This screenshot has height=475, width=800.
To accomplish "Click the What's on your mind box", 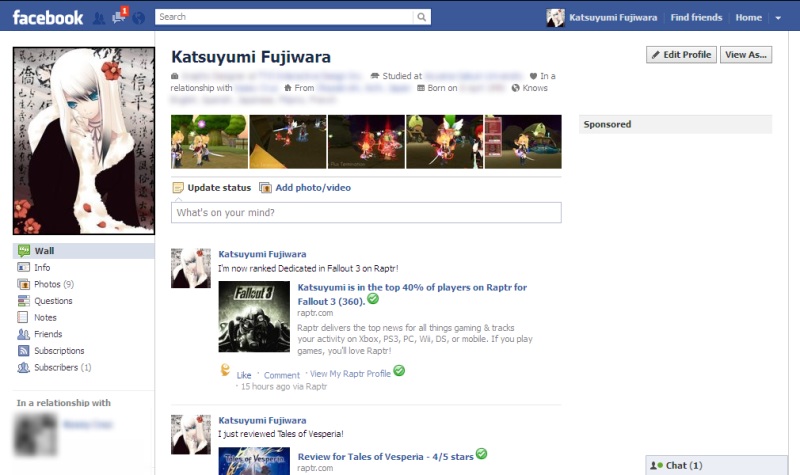I will click(x=366, y=213).
